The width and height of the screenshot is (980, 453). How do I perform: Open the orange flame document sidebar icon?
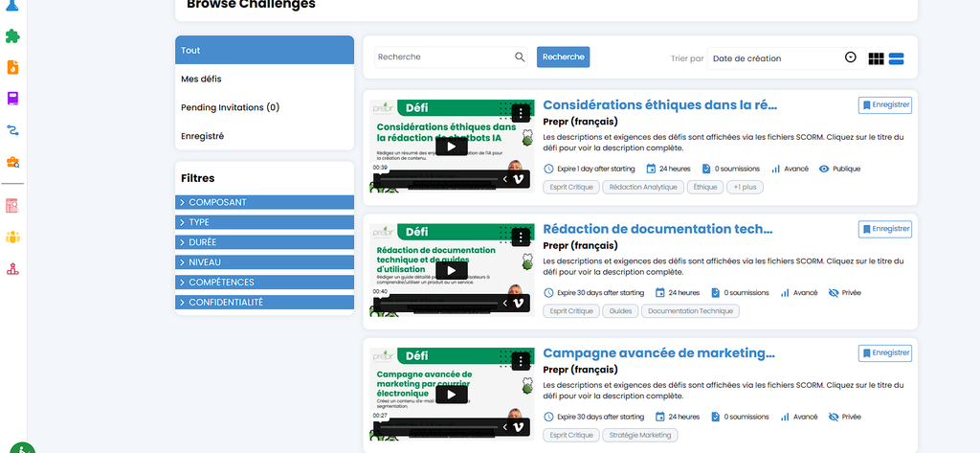point(12,67)
